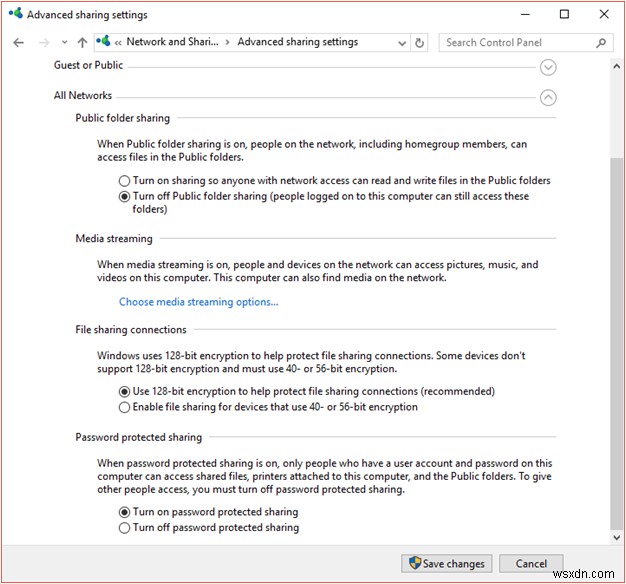This screenshot has height=584, width=626.
Task: Click the forward navigation arrow
Action: 44,43
